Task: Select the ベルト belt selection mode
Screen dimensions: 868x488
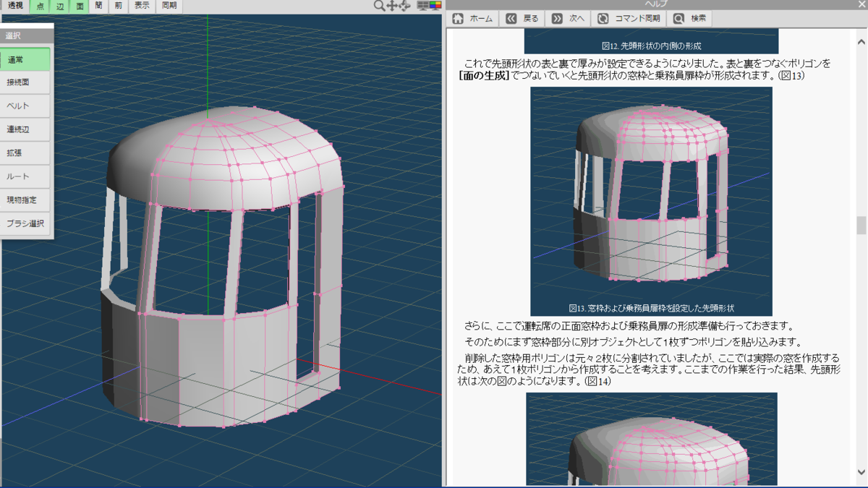Action: 25,106
